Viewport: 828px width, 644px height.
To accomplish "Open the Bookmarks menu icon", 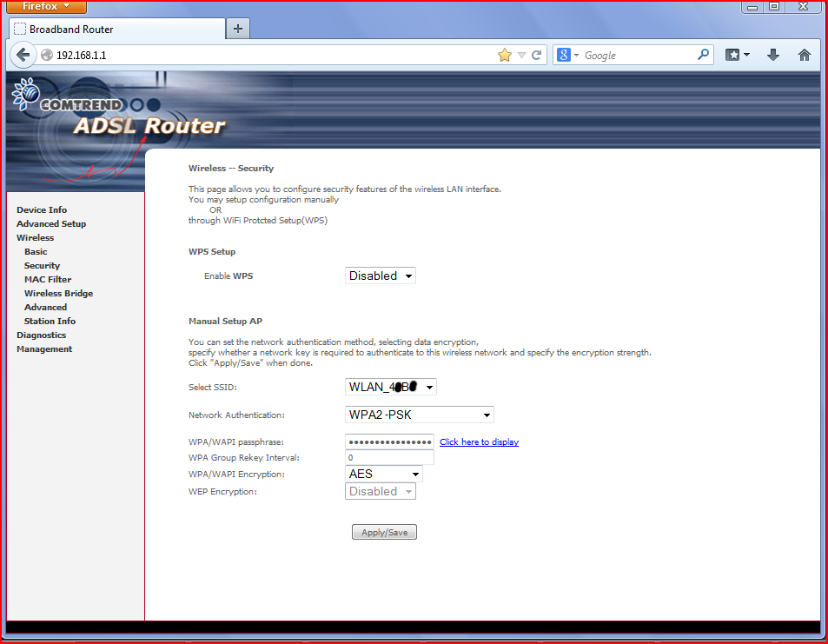I will 737,55.
